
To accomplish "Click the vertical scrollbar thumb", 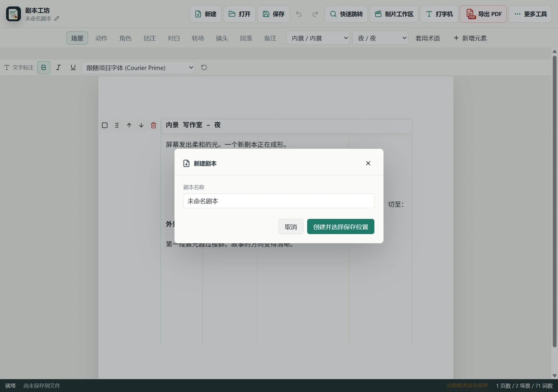I will tap(555, 201).
